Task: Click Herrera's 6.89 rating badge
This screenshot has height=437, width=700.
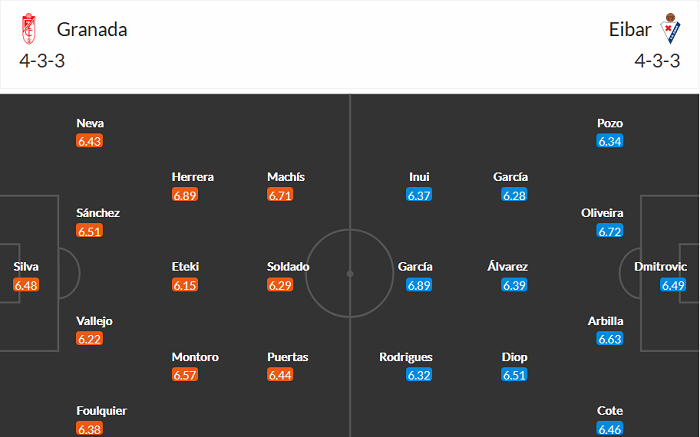Action: tap(185, 195)
